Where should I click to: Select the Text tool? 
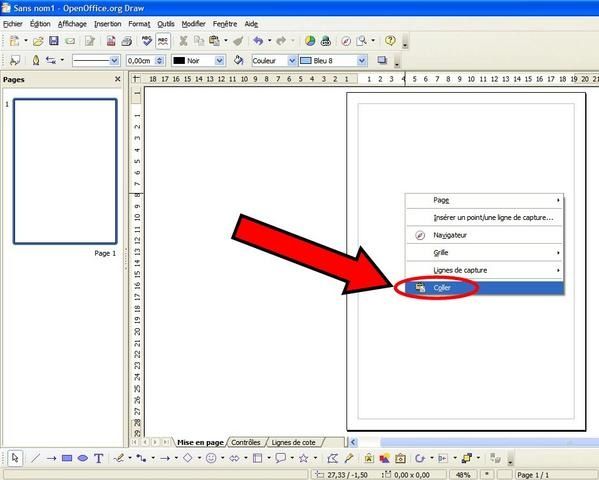coord(99,458)
